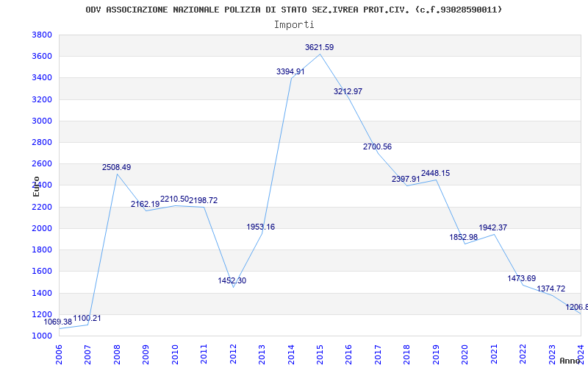Click y-axis tick 3200
The image size is (588, 368).
pyautogui.click(x=42, y=99)
